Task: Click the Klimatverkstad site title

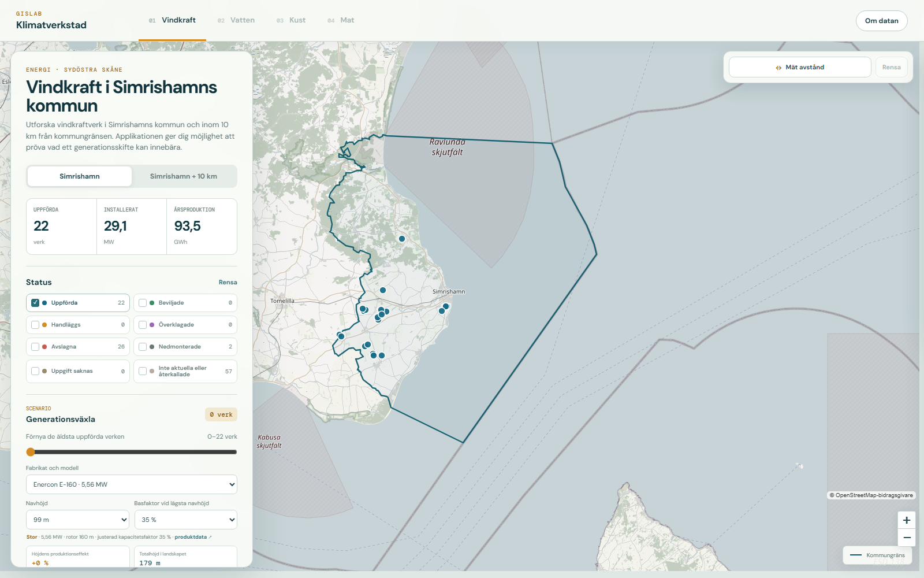Action: [51, 25]
